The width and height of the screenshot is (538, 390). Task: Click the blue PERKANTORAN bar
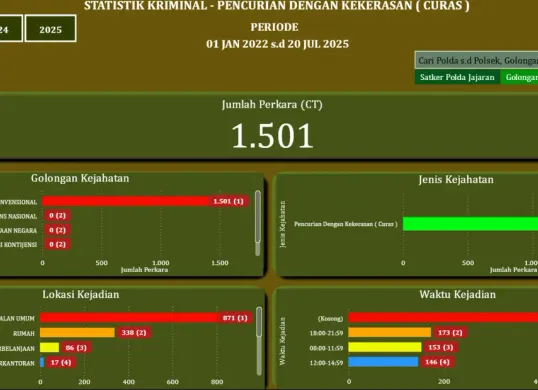[x=42, y=362]
